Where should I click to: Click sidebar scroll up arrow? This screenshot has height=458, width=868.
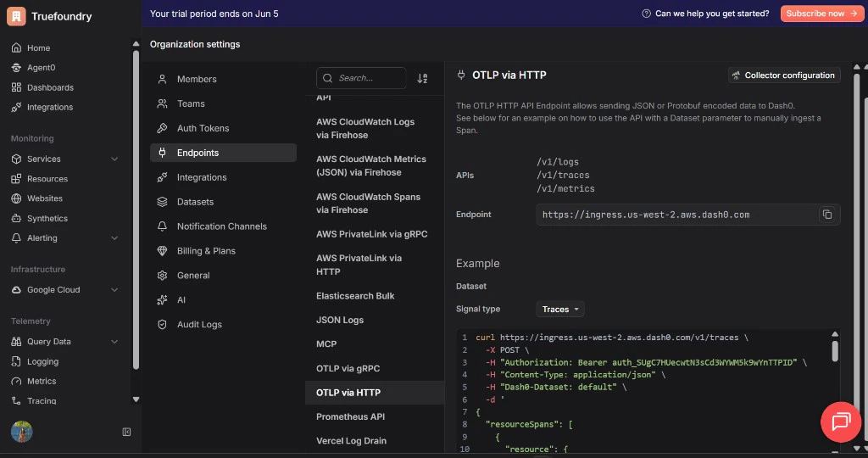tap(136, 44)
